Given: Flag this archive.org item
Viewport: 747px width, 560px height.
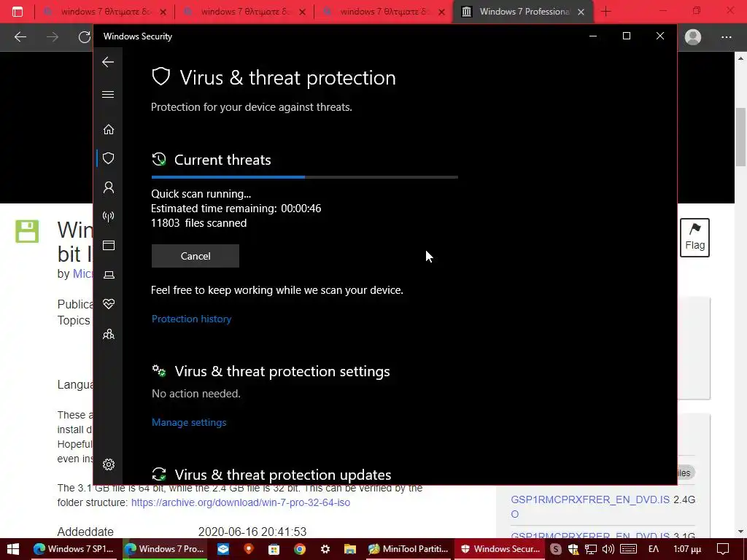Looking at the screenshot, I should point(694,238).
